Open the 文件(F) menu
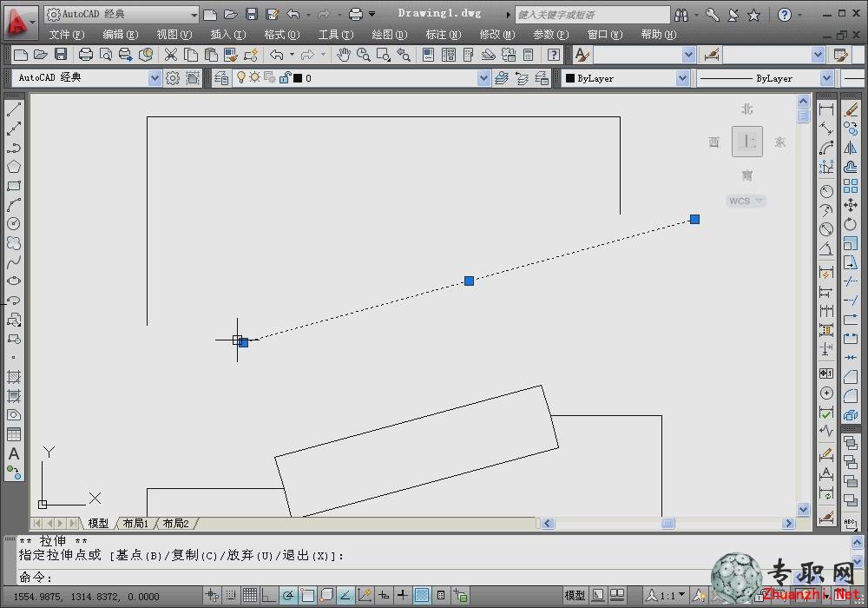The image size is (868, 608). click(x=67, y=35)
